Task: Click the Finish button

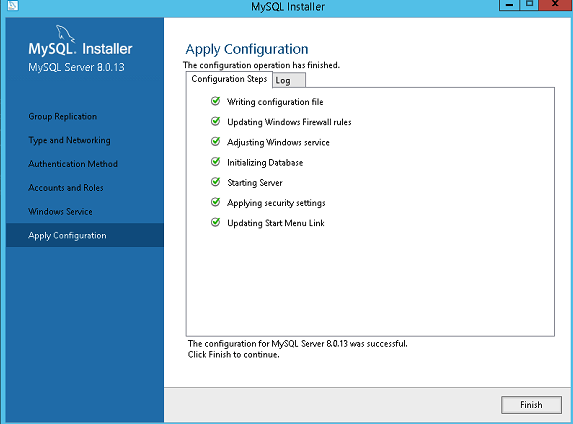Action: (531, 405)
